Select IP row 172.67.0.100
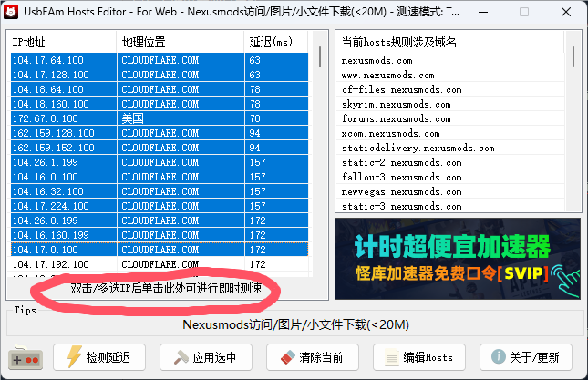588x380 pixels. pyautogui.click(x=160, y=118)
